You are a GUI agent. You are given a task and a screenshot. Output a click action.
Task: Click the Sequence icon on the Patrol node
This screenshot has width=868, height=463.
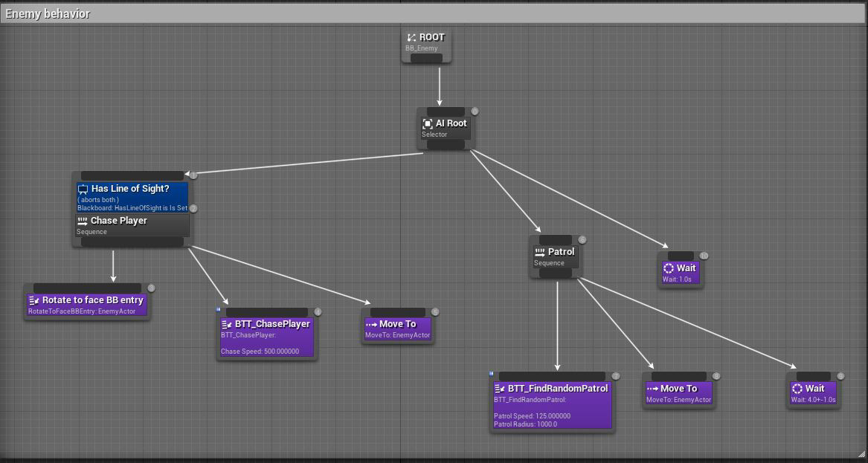point(539,251)
